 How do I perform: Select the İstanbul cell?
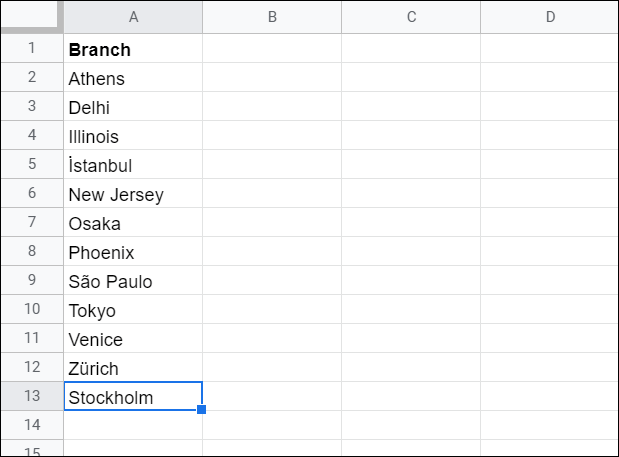point(133,165)
